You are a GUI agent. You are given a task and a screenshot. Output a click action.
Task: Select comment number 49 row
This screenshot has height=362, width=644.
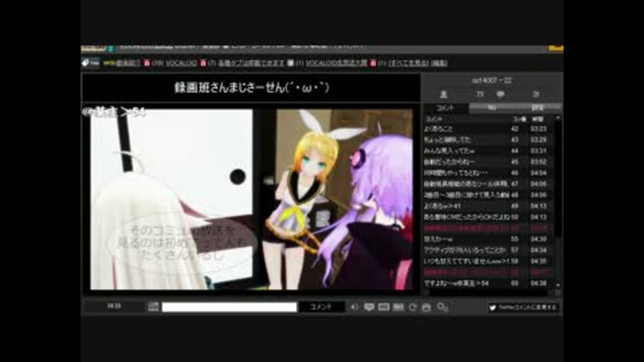coord(488,206)
